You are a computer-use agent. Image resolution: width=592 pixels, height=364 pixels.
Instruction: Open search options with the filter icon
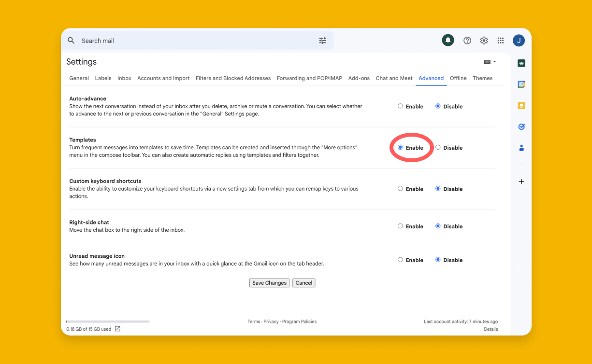(323, 41)
